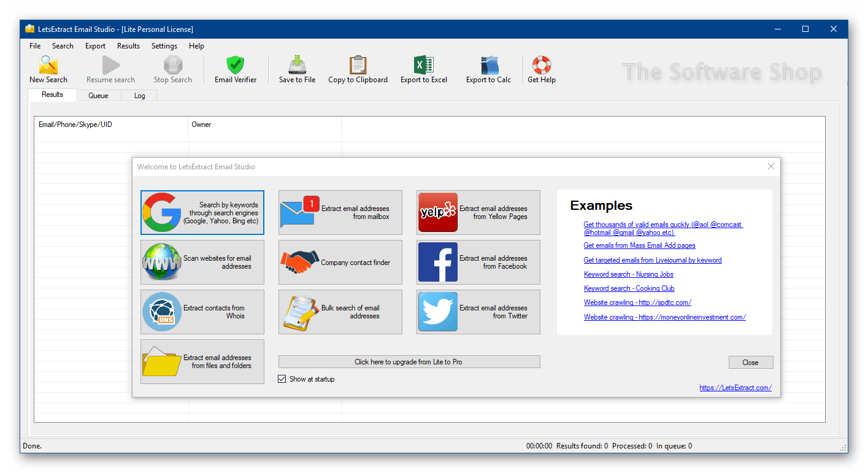Start a New Search from toolbar
The width and height of the screenshot is (868, 473).
pos(48,69)
